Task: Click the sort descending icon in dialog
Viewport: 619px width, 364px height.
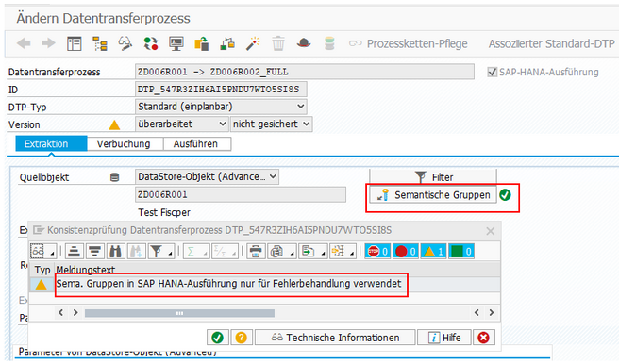Action: [94, 251]
